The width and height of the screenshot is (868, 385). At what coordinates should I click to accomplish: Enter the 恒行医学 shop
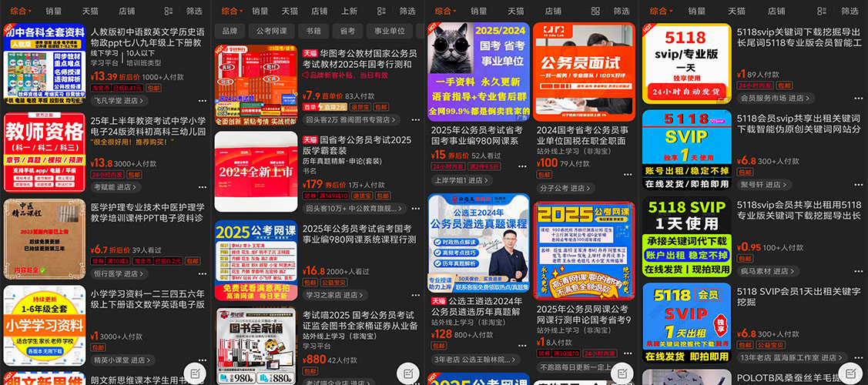tap(119, 274)
